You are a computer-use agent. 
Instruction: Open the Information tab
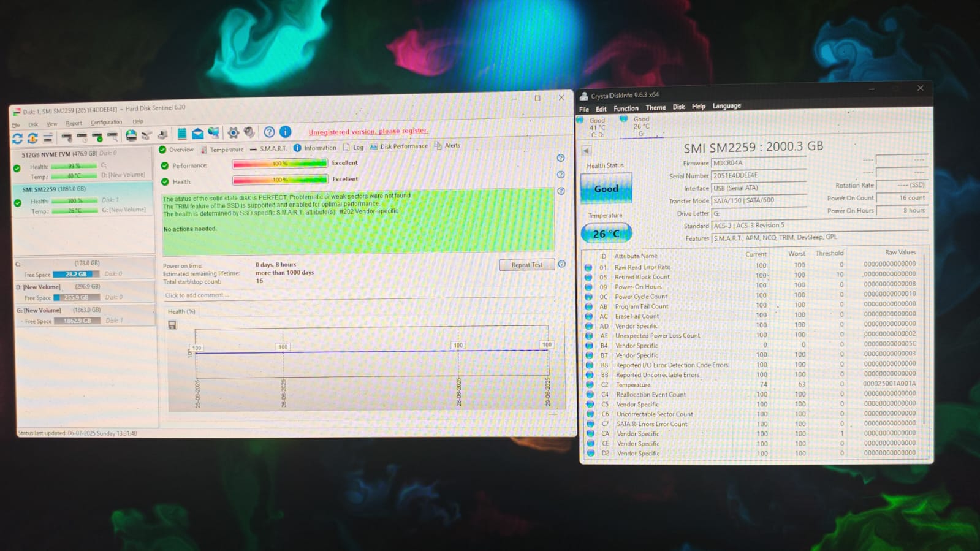coord(315,148)
